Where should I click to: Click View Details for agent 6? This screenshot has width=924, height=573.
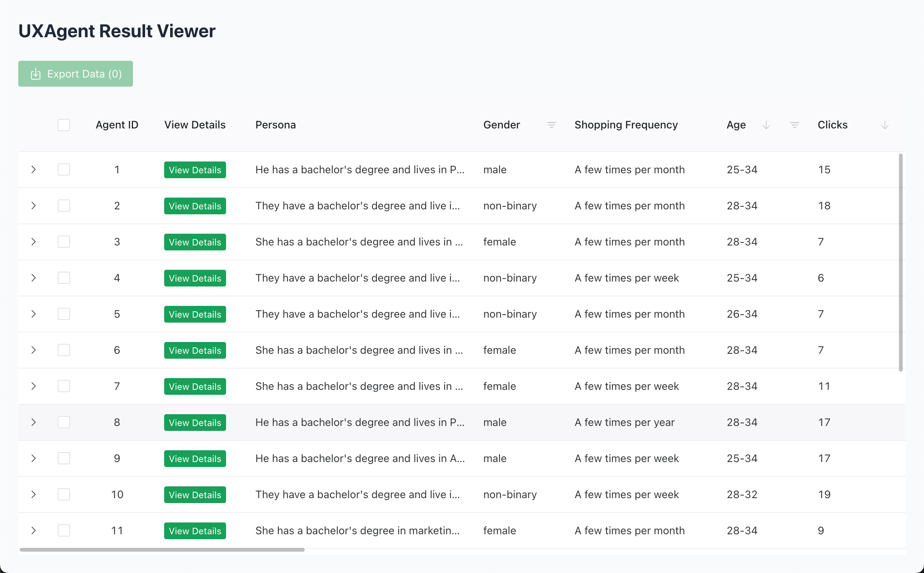(x=195, y=350)
